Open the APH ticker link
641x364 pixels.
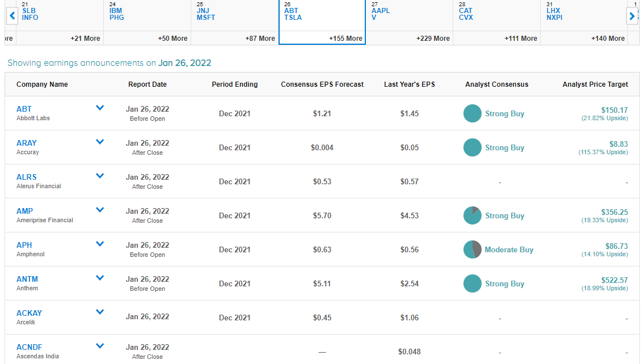pyautogui.click(x=24, y=245)
